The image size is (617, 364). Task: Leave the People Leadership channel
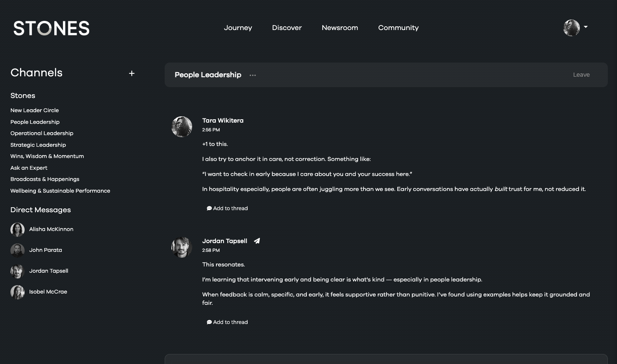(x=581, y=75)
